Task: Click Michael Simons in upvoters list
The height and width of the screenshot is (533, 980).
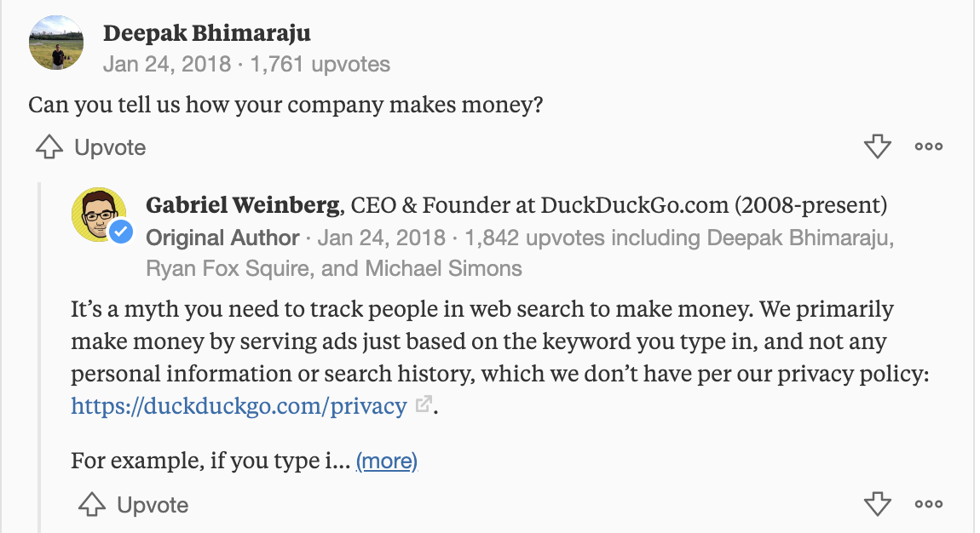Action: tap(443, 269)
